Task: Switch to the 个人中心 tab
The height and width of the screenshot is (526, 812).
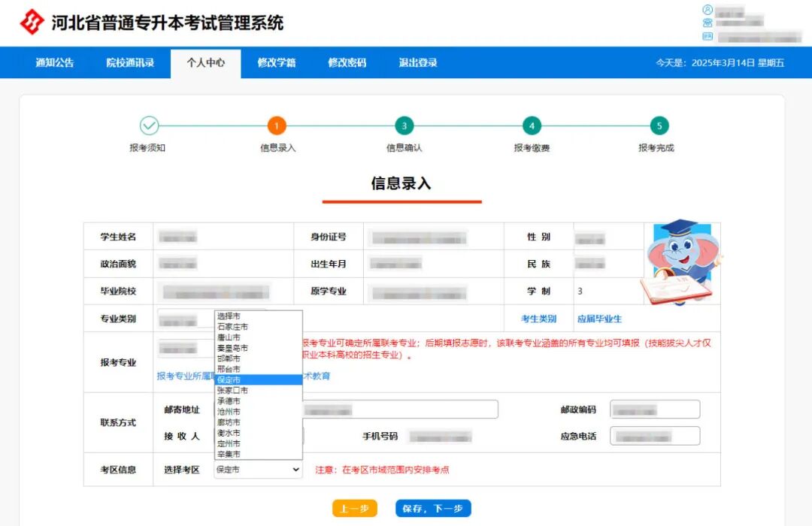Action: click(206, 63)
